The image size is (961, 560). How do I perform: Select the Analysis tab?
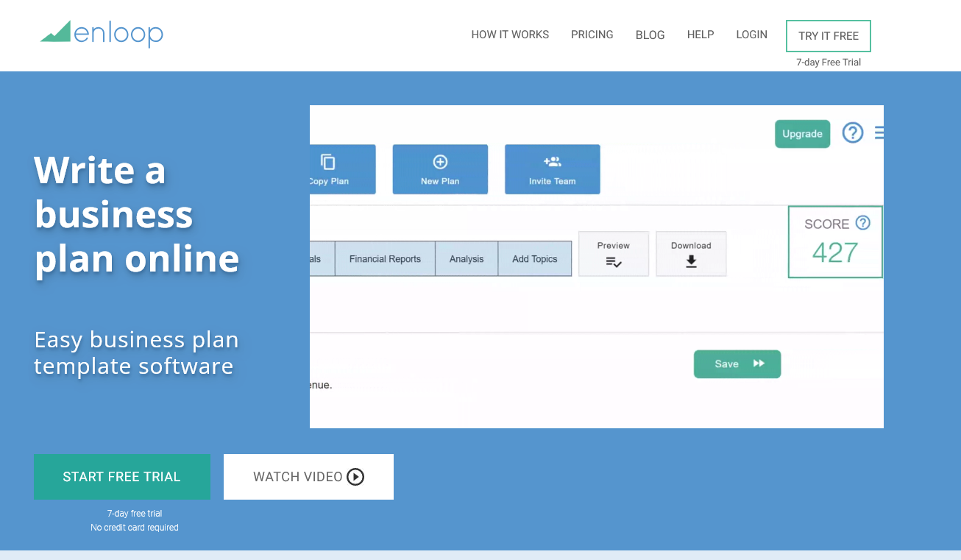[467, 259]
